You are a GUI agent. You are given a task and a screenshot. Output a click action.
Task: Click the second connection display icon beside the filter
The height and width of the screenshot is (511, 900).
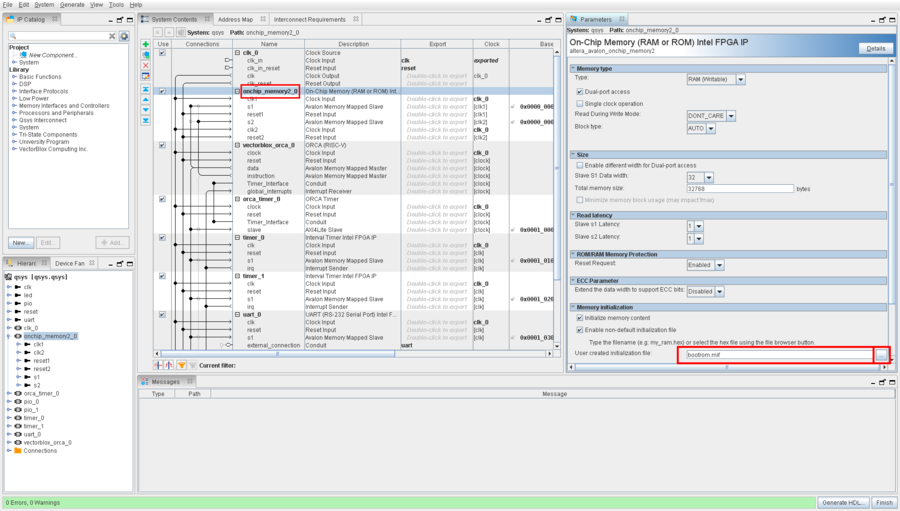coord(169,365)
